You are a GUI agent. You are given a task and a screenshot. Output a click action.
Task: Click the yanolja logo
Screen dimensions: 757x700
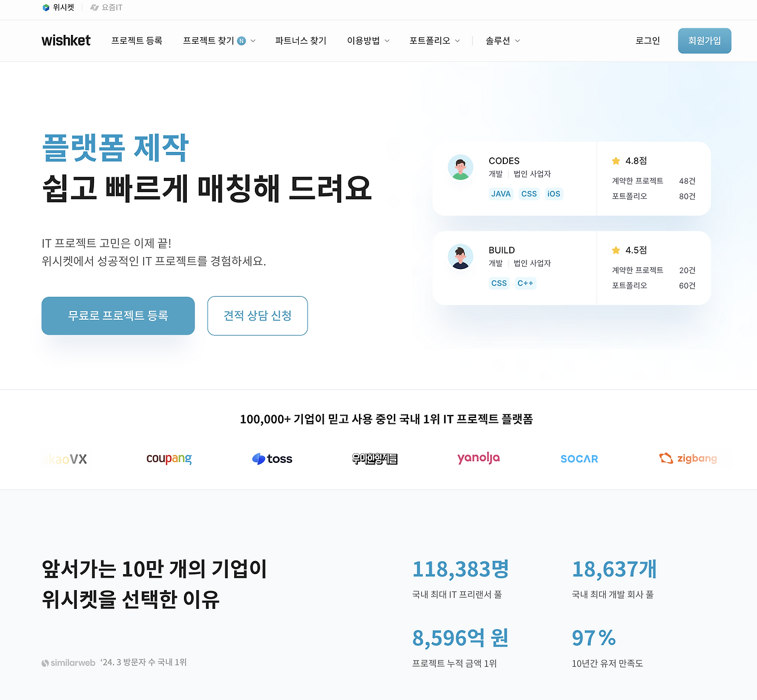click(x=478, y=458)
